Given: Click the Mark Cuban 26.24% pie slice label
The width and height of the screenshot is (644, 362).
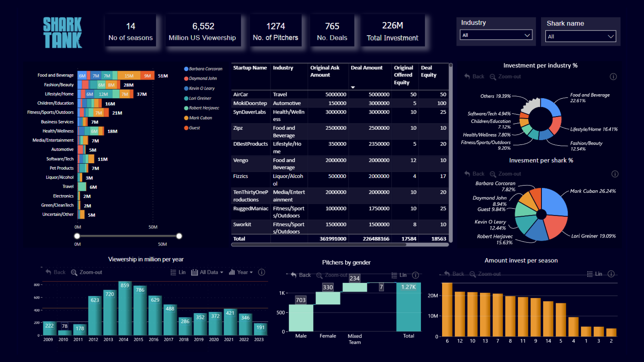Looking at the screenshot, I should point(593,191).
